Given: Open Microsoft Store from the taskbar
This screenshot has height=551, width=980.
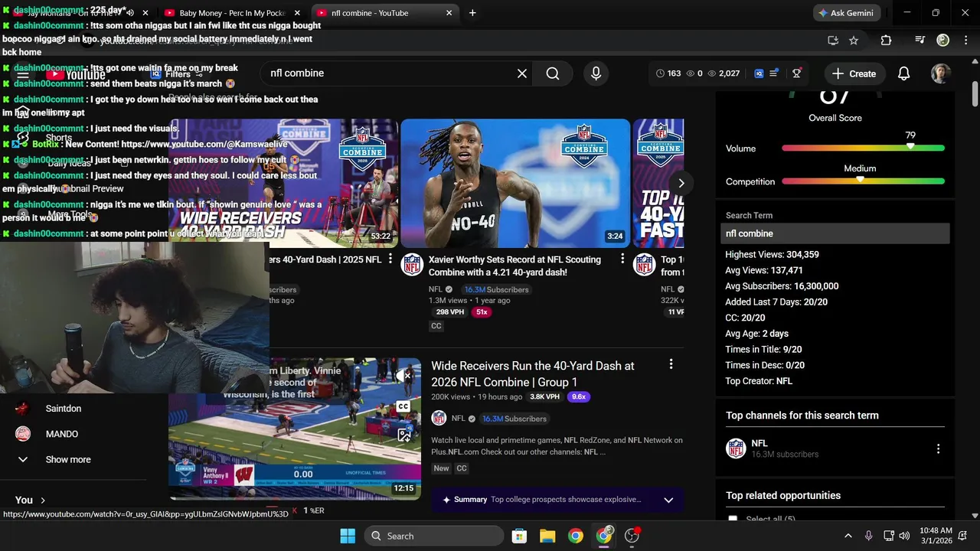Looking at the screenshot, I should (x=519, y=536).
